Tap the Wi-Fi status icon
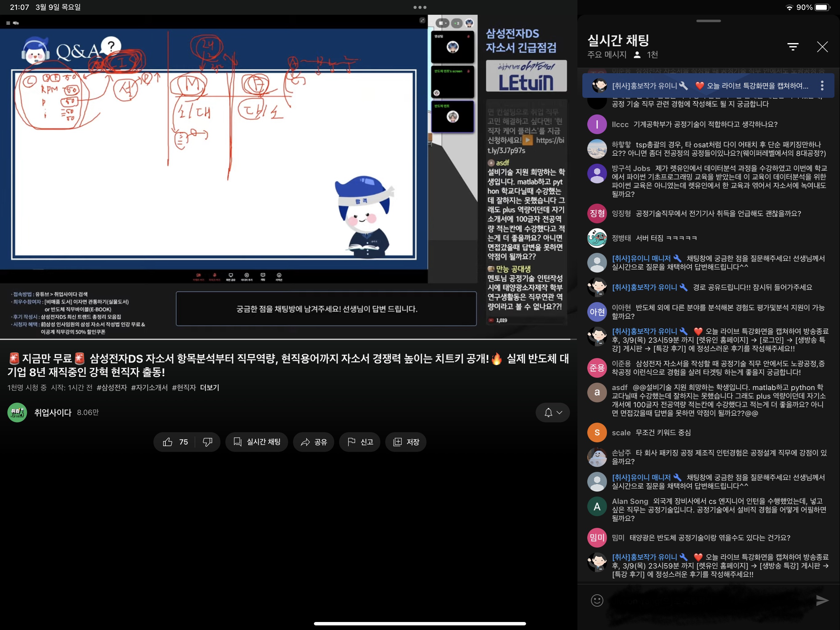This screenshot has width=840, height=630. pyautogui.click(x=789, y=7)
